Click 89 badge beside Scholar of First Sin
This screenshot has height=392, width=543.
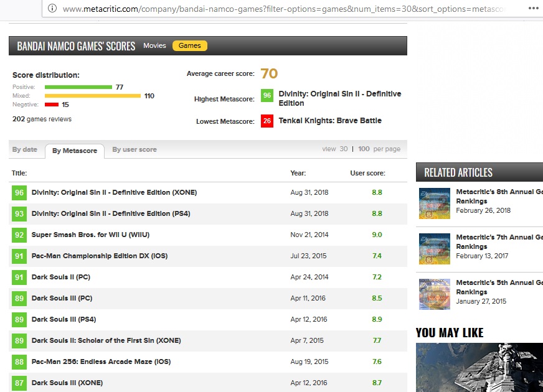pyautogui.click(x=19, y=340)
